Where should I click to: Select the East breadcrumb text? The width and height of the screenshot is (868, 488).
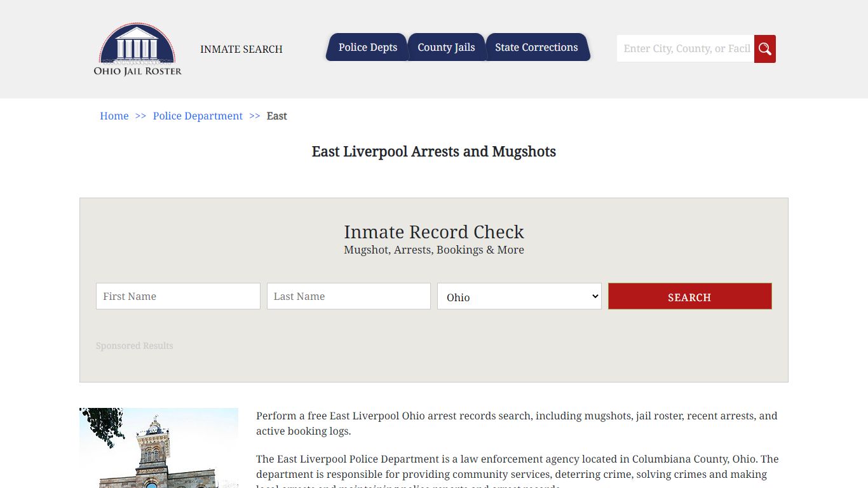tap(277, 116)
